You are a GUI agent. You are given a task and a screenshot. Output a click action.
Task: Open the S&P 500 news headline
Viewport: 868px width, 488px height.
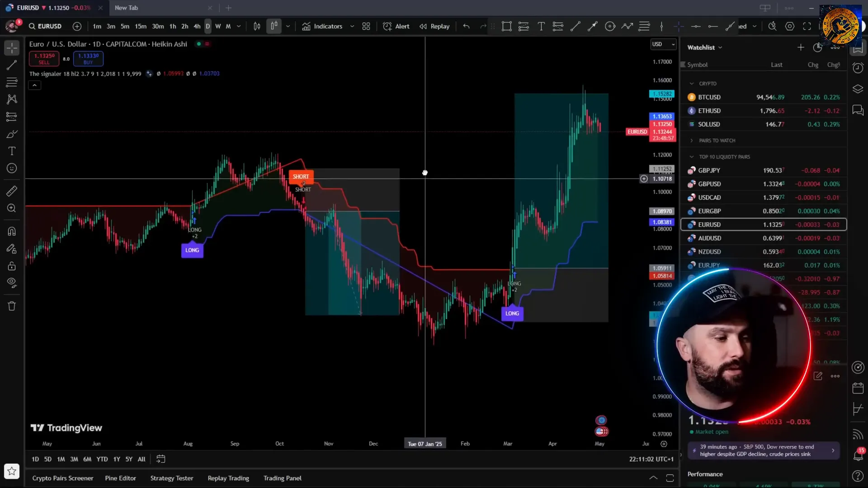pos(764,450)
